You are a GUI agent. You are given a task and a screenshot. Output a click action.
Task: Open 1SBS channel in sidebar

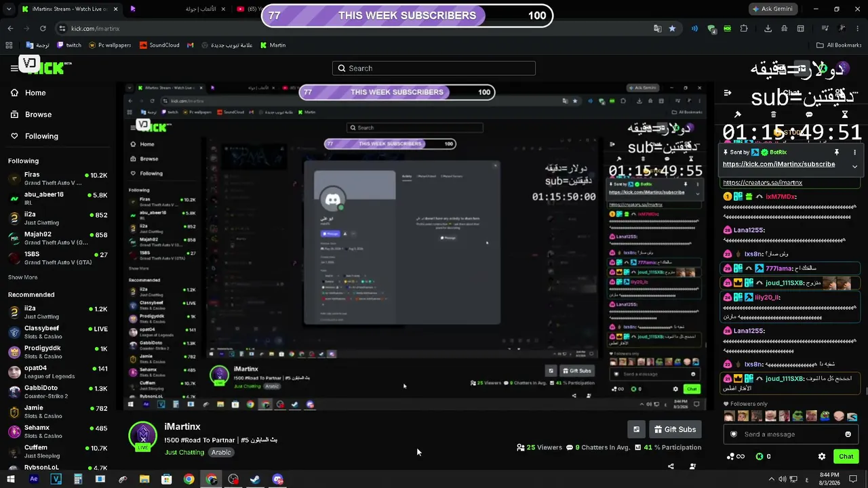pos(57,258)
